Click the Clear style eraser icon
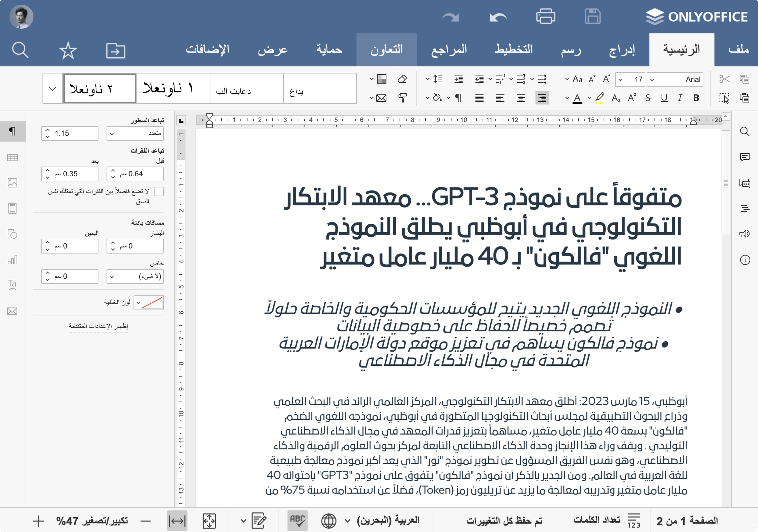758x532 pixels. 402,79
